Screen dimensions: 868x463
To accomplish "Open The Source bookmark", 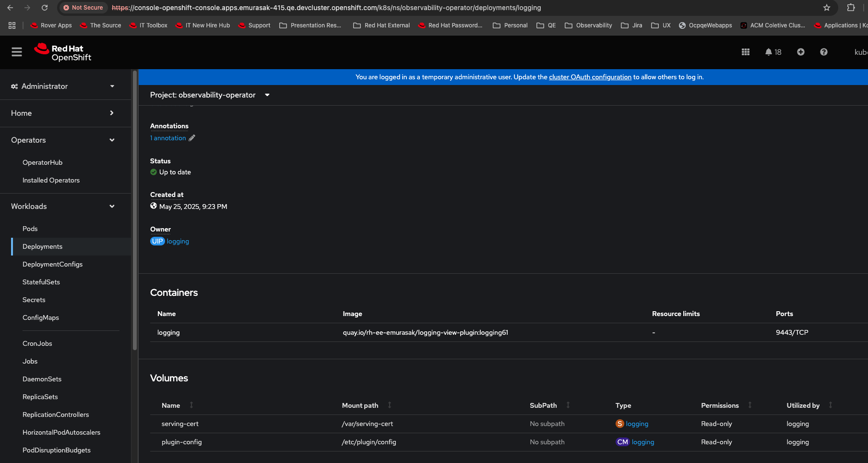I will (100, 25).
